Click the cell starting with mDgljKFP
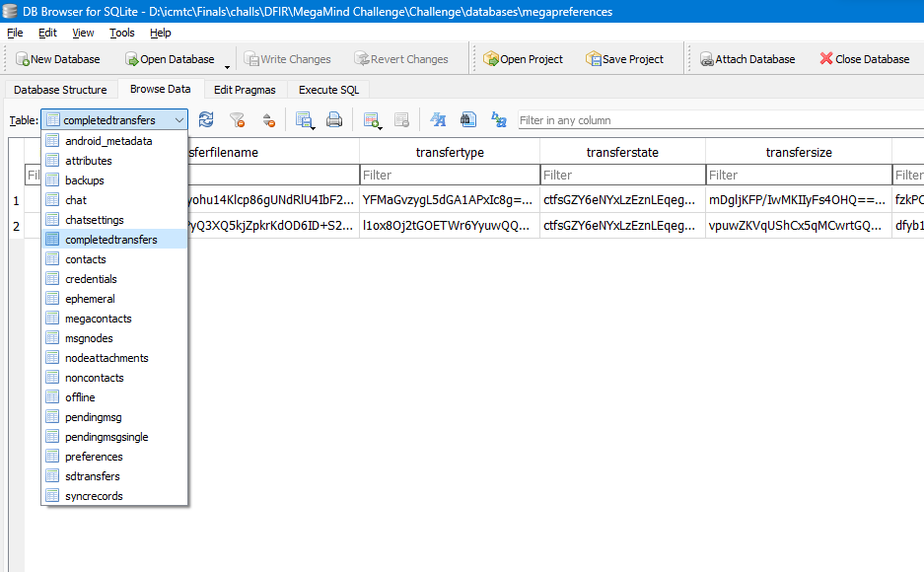This screenshot has width=924, height=572. tap(799, 200)
